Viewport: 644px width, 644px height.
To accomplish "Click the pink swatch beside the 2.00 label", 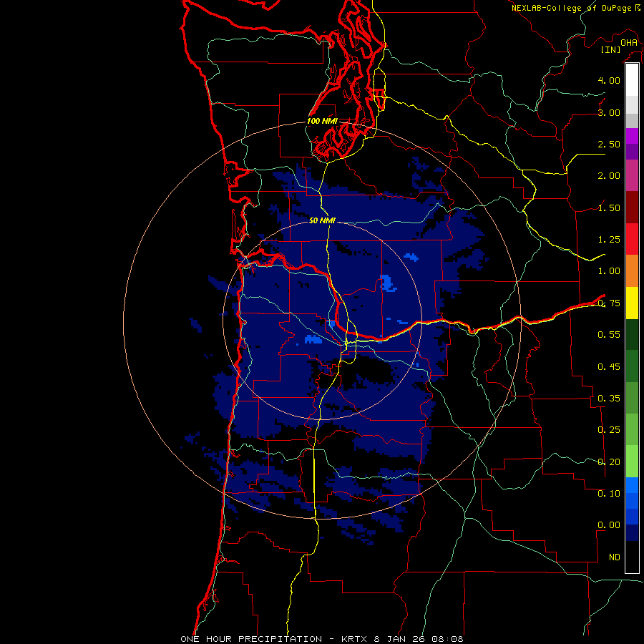I will click(632, 175).
